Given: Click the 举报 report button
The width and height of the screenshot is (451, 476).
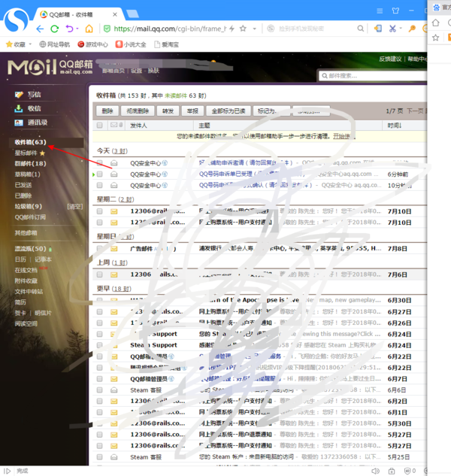Looking at the screenshot, I should (192, 111).
